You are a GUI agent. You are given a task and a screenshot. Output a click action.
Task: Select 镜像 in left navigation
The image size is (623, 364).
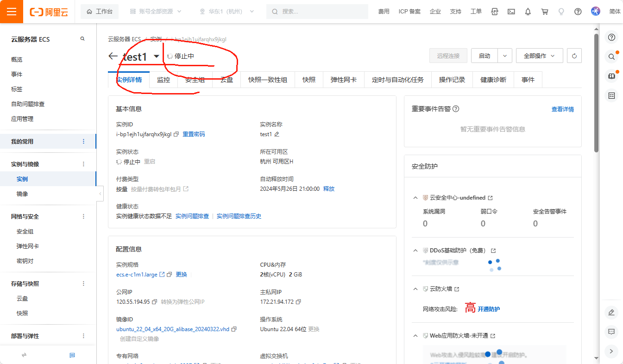pyautogui.click(x=22, y=194)
